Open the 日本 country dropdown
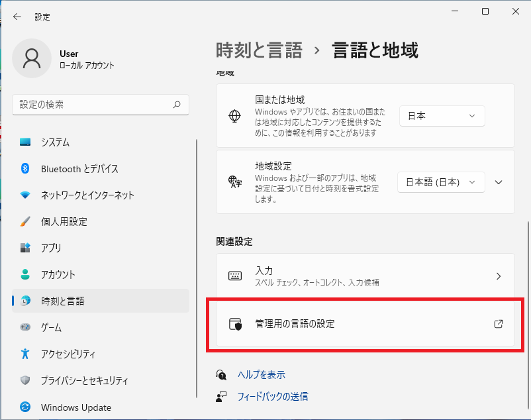The width and height of the screenshot is (531, 420). click(x=442, y=116)
